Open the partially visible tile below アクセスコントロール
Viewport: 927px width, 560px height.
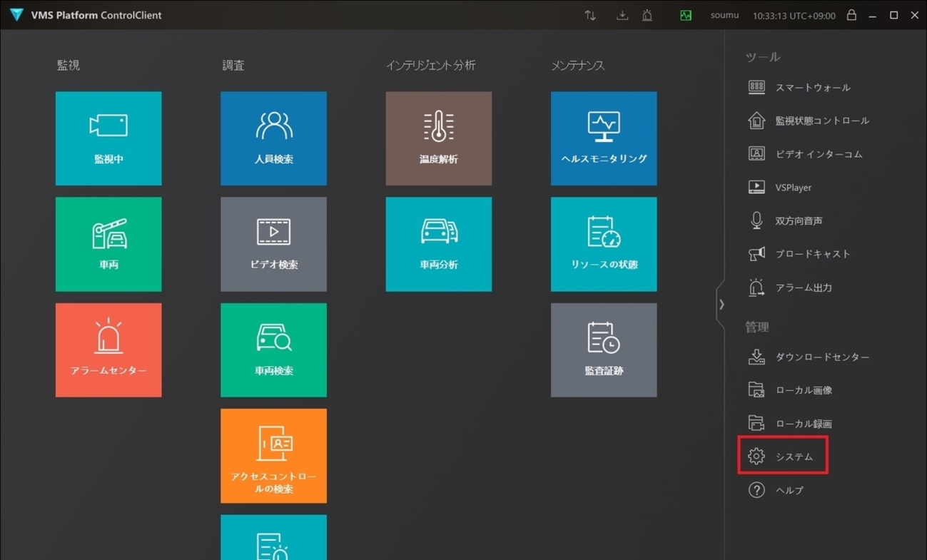point(273,537)
